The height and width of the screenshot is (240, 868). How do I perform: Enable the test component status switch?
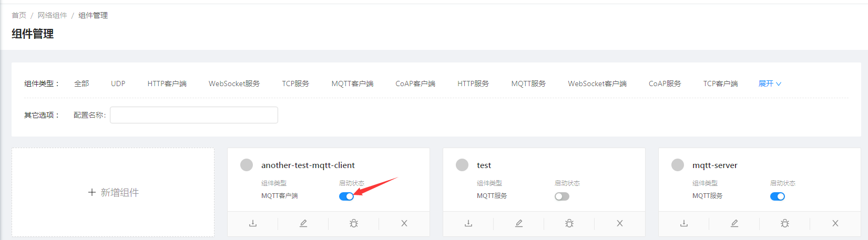pos(562,196)
